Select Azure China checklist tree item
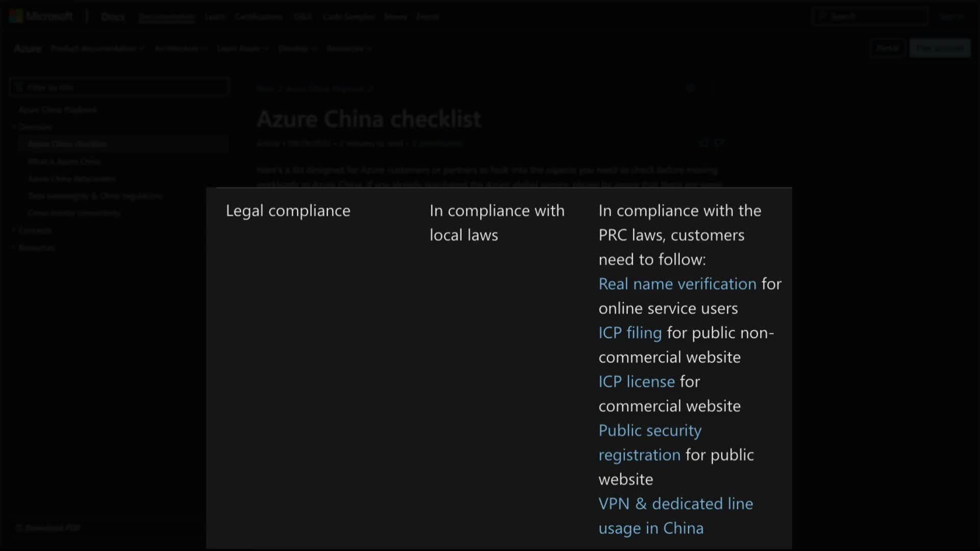The width and height of the screenshot is (980, 551). (x=67, y=144)
